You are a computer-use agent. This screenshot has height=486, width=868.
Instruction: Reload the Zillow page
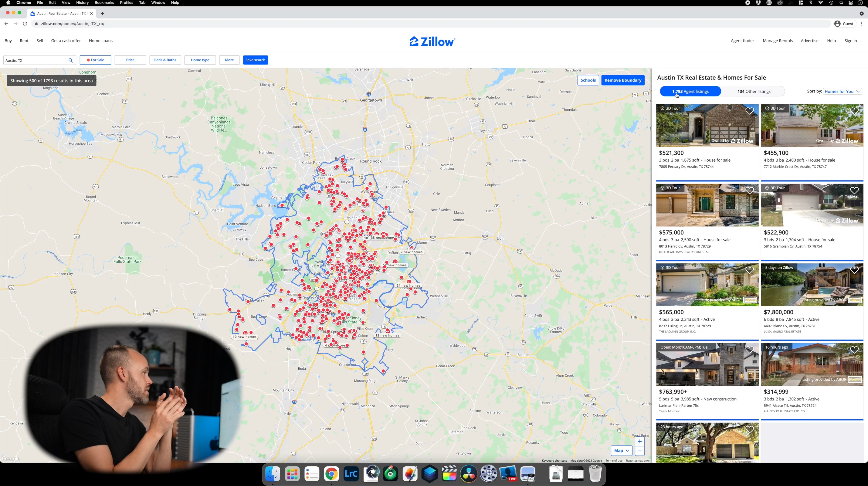click(25, 24)
